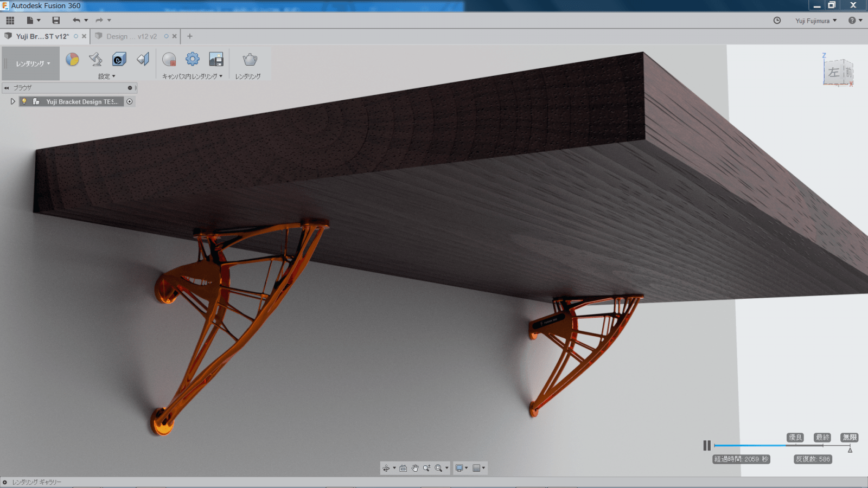Click the render quality progress slider

coord(781,446)
